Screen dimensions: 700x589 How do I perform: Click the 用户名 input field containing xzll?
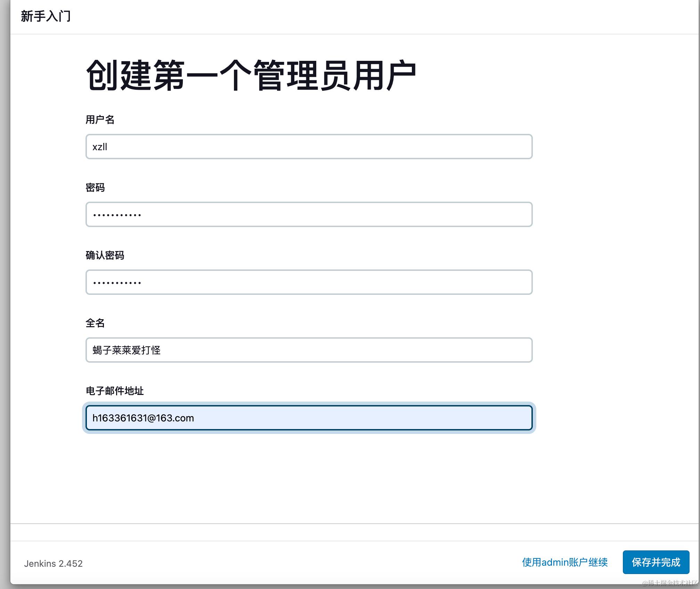[x=309, y=146]
